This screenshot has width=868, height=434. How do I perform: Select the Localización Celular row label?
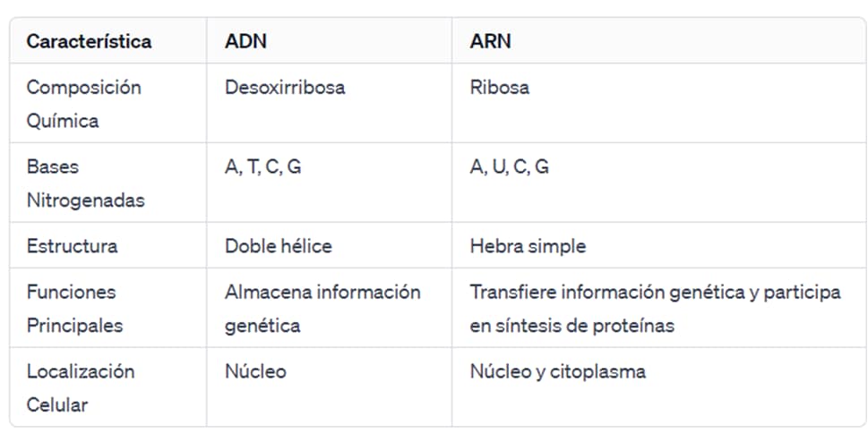80,387
